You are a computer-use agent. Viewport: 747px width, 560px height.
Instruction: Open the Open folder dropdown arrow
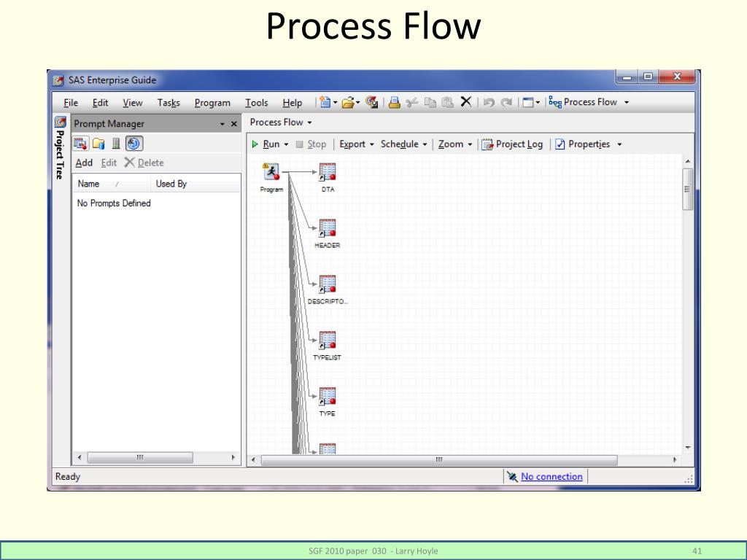pos(357,102)
